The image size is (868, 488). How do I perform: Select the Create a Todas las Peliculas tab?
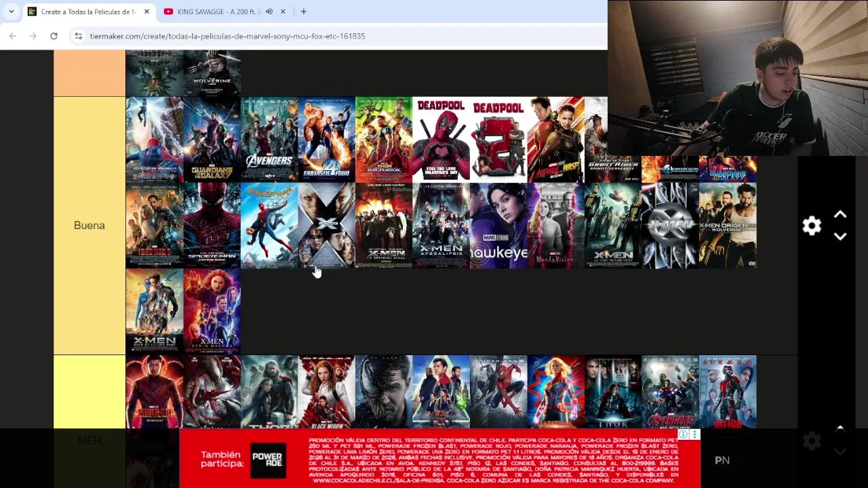click(x=88, y=12)
